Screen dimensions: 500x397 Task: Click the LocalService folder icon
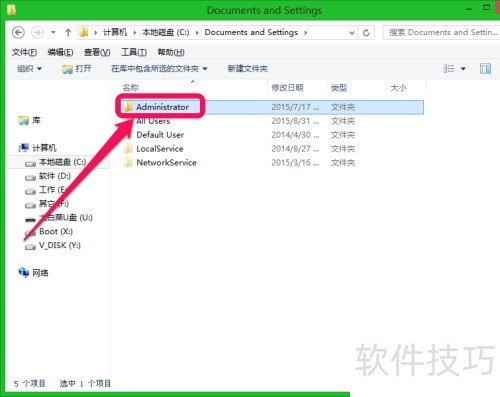tap(128, 149)
